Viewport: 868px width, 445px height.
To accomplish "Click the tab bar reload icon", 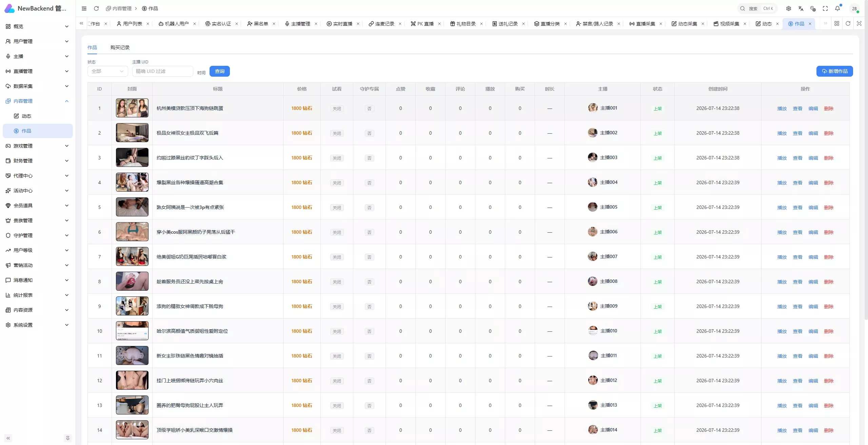I will pyautogui.click(x=848, y=23).
